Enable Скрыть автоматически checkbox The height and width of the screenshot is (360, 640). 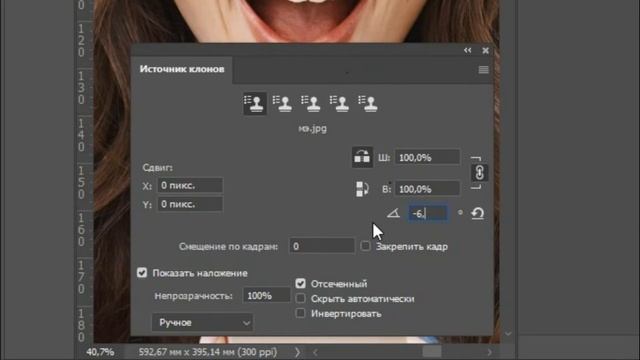[300, 298]
